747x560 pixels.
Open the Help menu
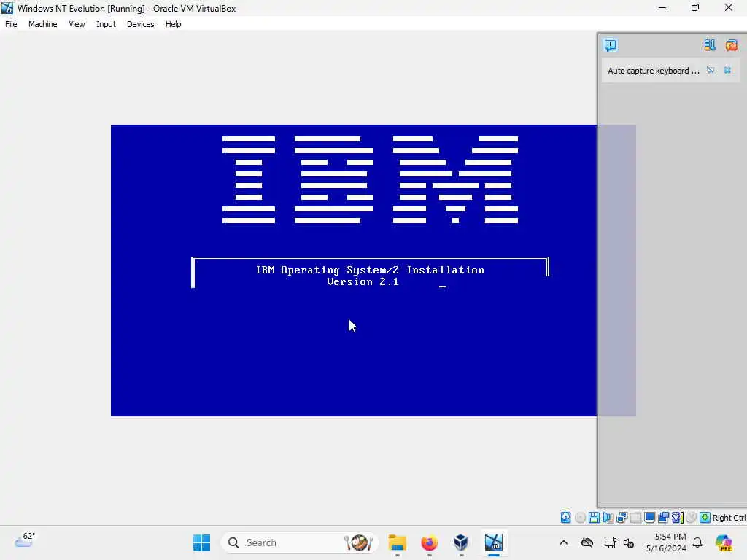tap(173, 24)
